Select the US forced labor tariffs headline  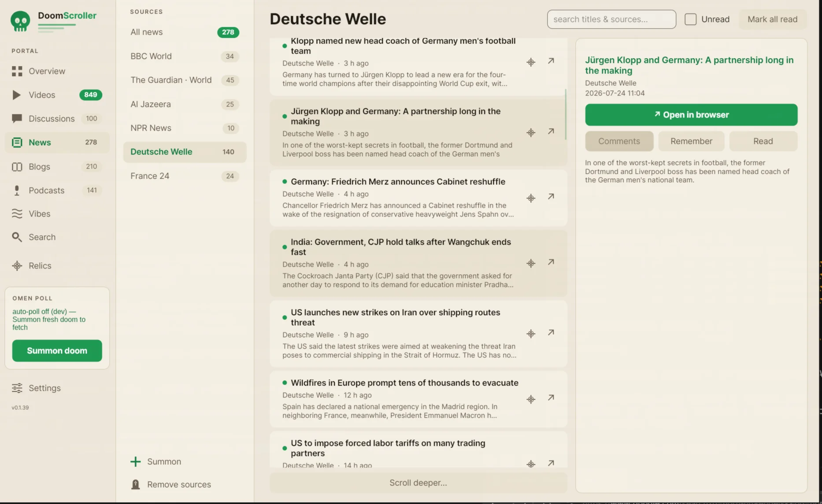388,448
